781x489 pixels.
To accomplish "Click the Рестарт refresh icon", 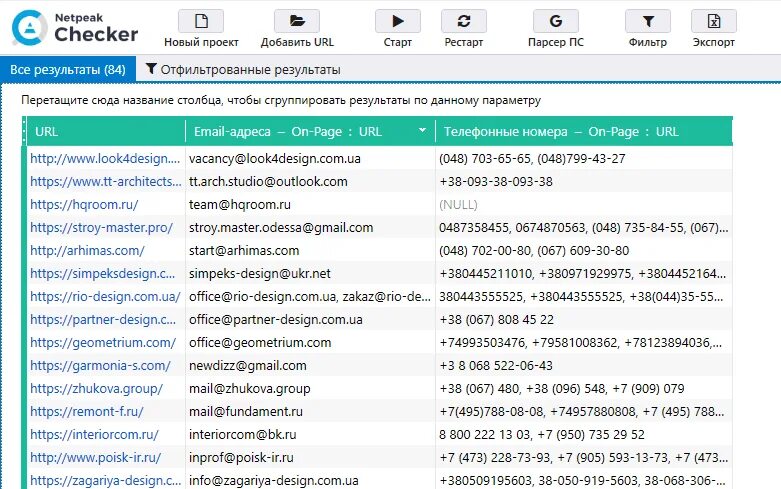I will (464, 21).
